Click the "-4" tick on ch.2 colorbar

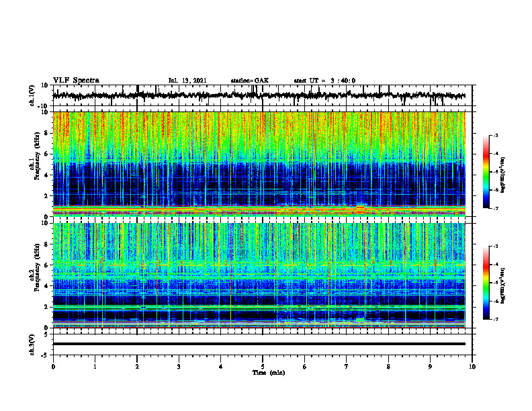coord(496,265)
